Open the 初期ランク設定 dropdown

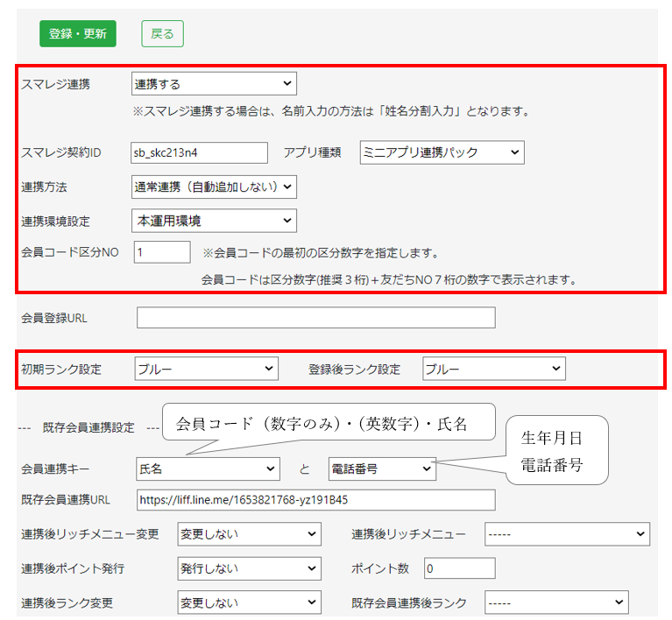(206, 369)
